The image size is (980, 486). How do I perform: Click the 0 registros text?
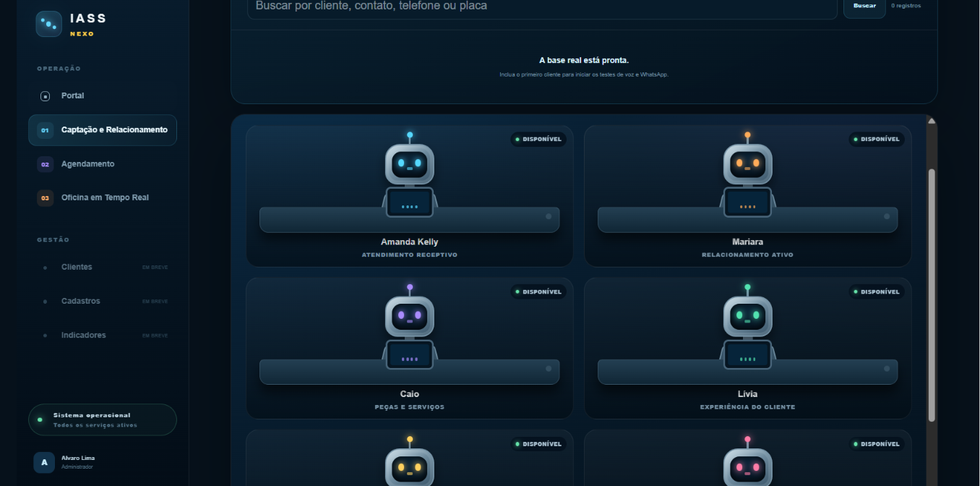point(906,6)
